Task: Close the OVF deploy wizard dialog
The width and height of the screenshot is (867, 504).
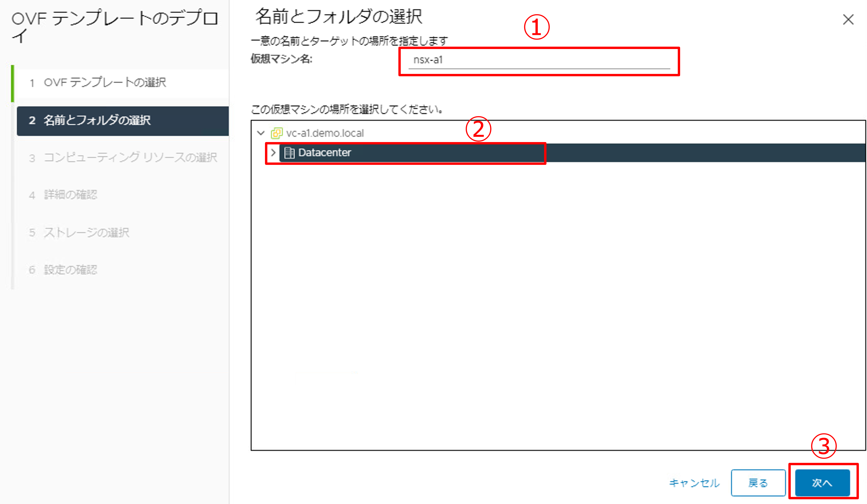Action: 848,20
